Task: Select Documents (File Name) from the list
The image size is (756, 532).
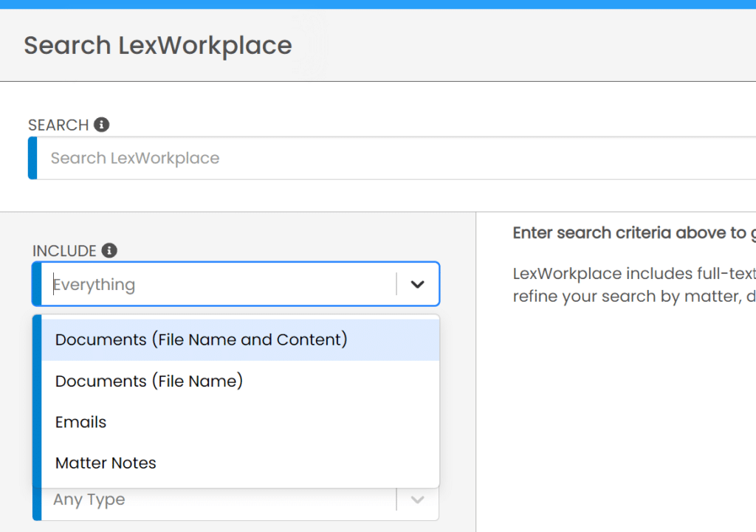Action: [148, 381]
